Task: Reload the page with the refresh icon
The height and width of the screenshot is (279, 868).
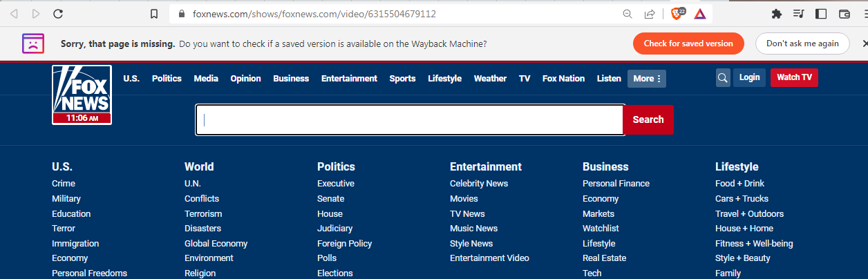Action: (58, 14)
